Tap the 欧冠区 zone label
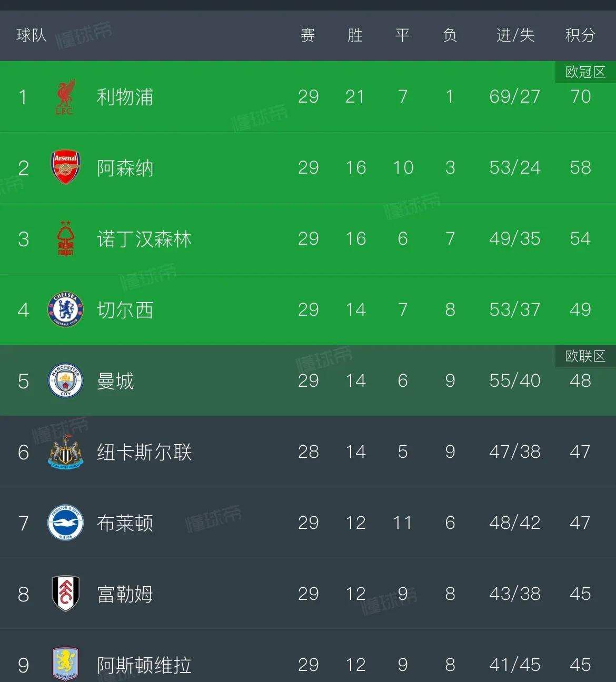 coord(585,72)
